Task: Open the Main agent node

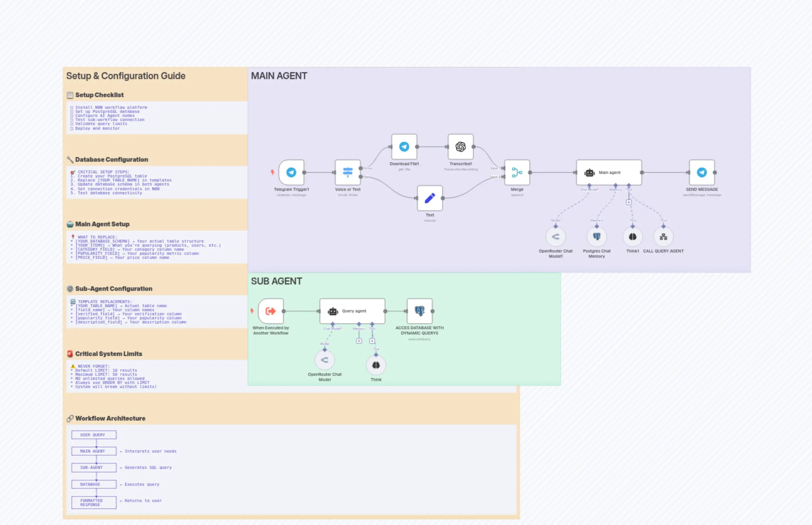Action: point(609,172)
